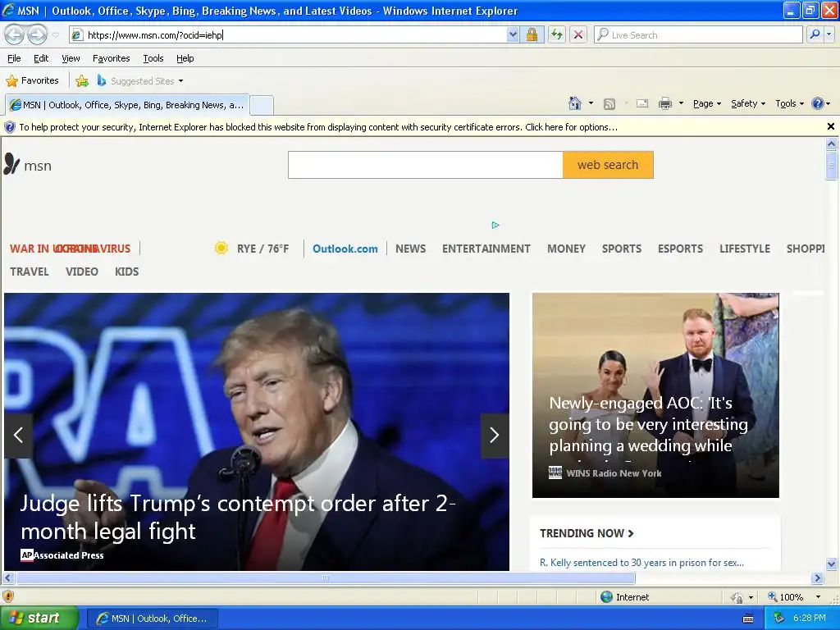Click the Home icon in command bar
The width and height of the screenshot is (840, 630).
[575, 103]
